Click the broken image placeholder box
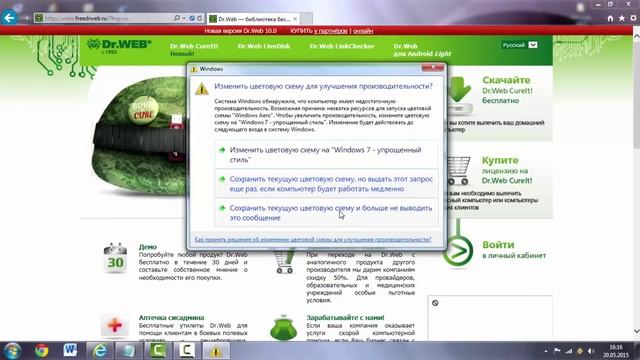The image size is (640, 360). coord(490,318)
